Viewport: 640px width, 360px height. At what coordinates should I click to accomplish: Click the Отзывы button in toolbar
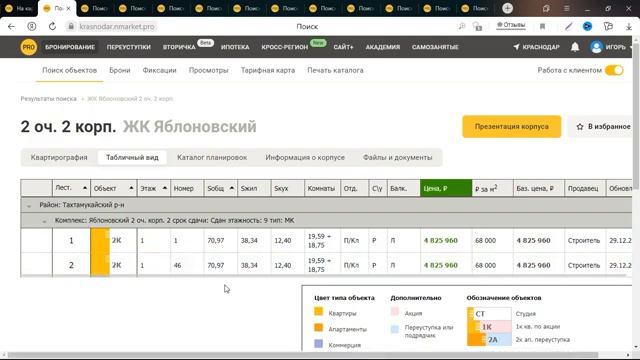pos(511,25)
